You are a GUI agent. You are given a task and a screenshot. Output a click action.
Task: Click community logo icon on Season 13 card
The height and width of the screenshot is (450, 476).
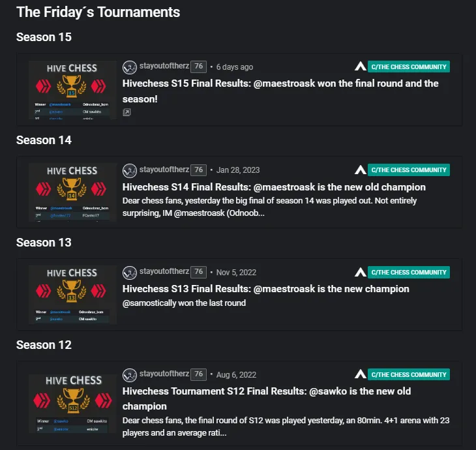click(x=360, y=272)
